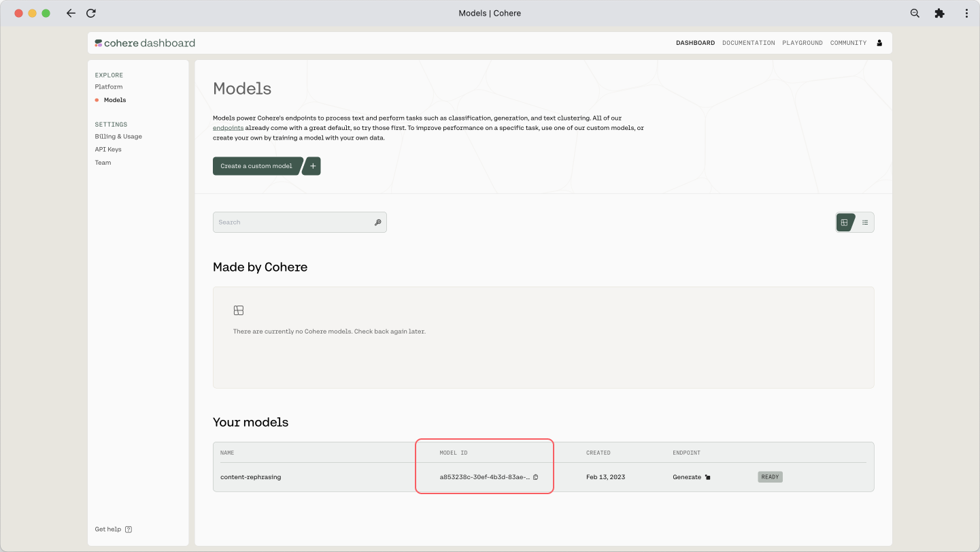Screen dimensions: 980x552
Task: Switch to grid view
Action: (x=845, y=223)
